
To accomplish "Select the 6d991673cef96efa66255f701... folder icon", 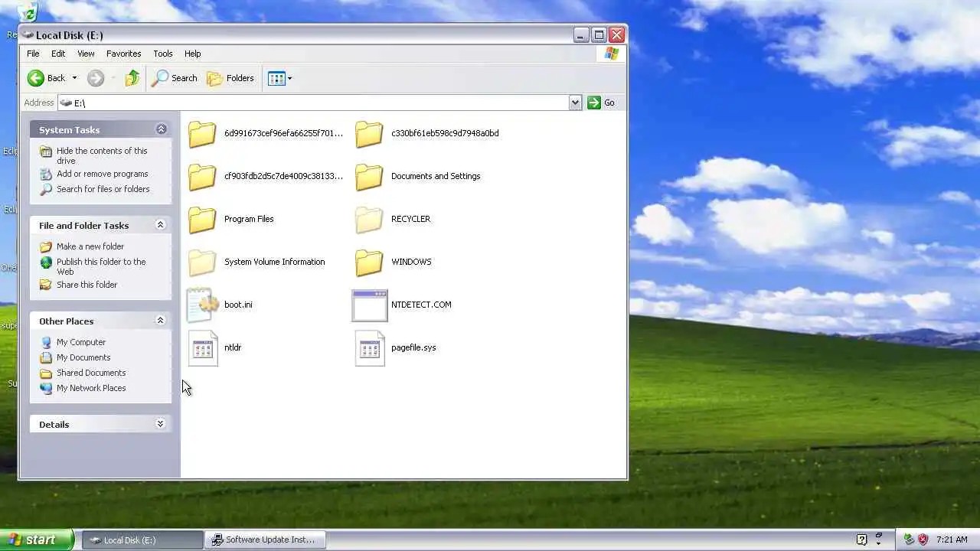I will coord(202,133).
